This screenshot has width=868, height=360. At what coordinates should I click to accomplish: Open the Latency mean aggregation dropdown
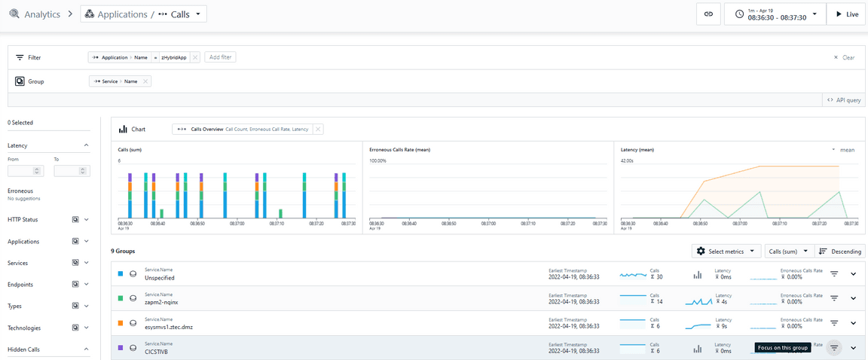pyautogui.click(x=843, y=150)
